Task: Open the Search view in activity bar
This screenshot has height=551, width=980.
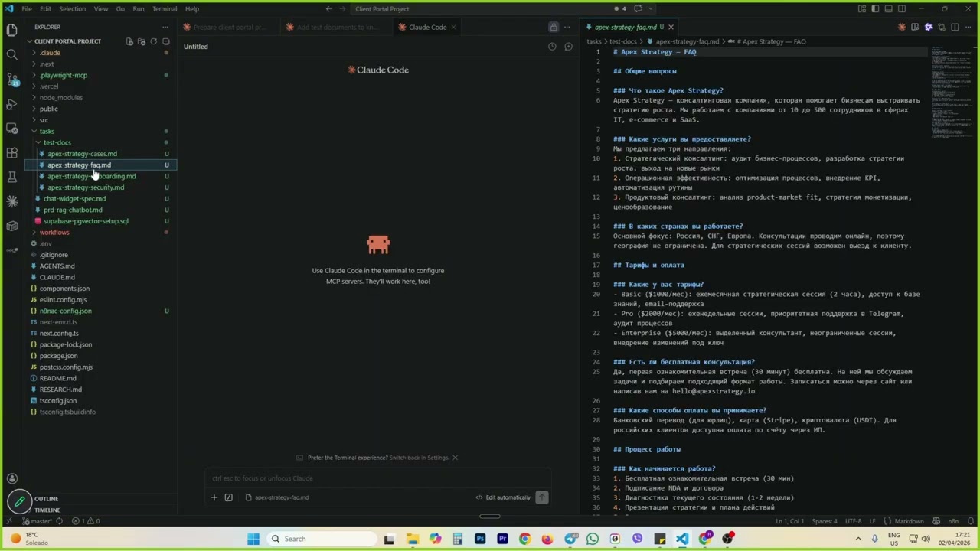Action: click(11, 54)
